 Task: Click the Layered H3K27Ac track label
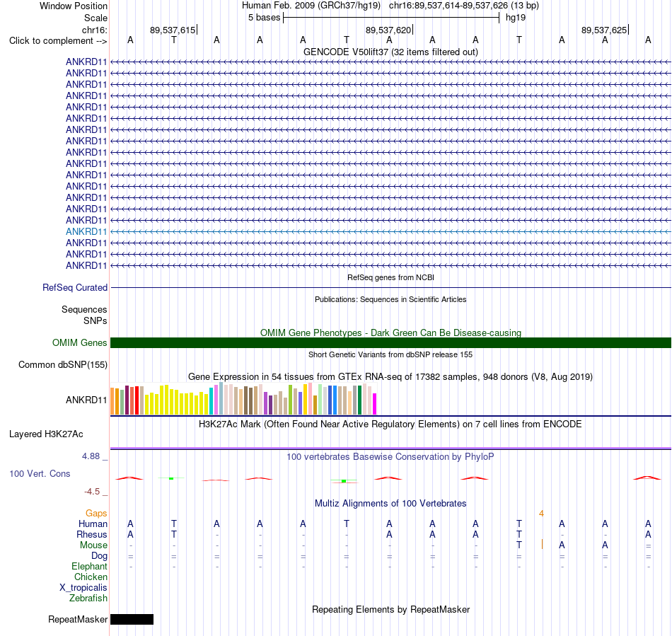(46, 434)
